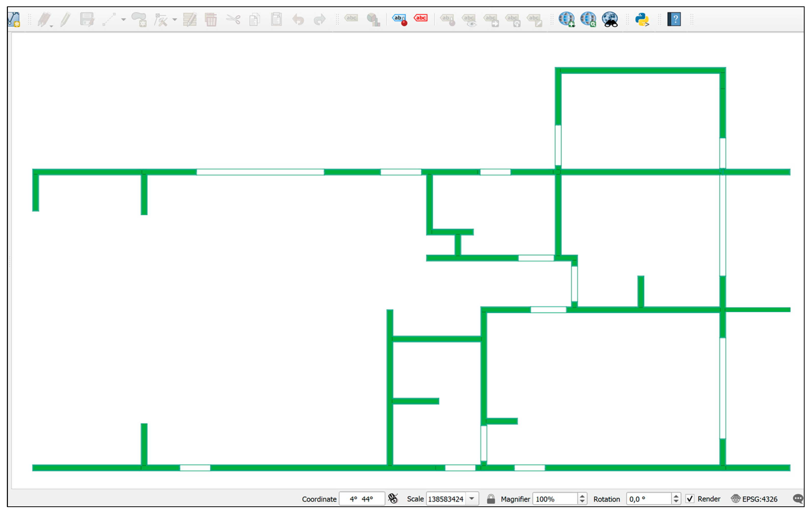
Task: Open the Python Console icon
Action: pyautogui.click(x=642, y=19)
